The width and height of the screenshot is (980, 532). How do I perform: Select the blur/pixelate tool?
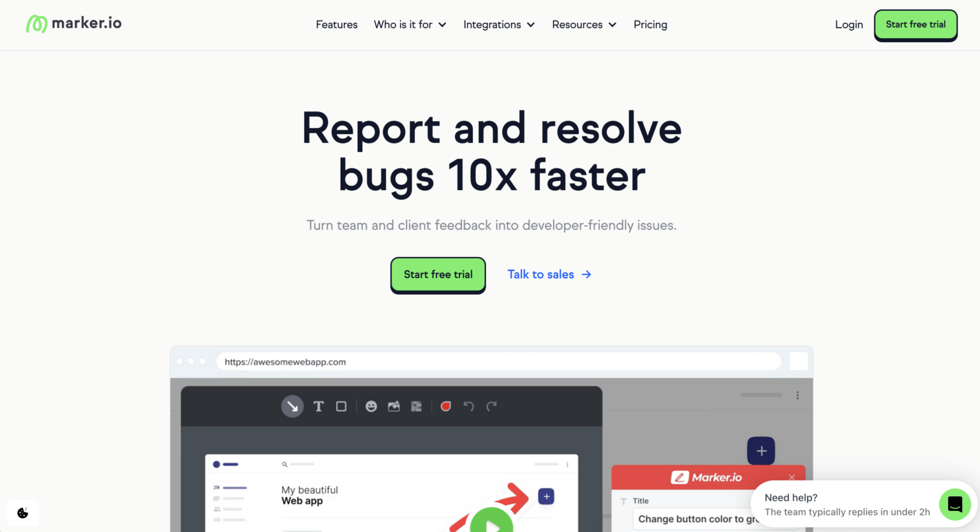click(x=417, y=406)
